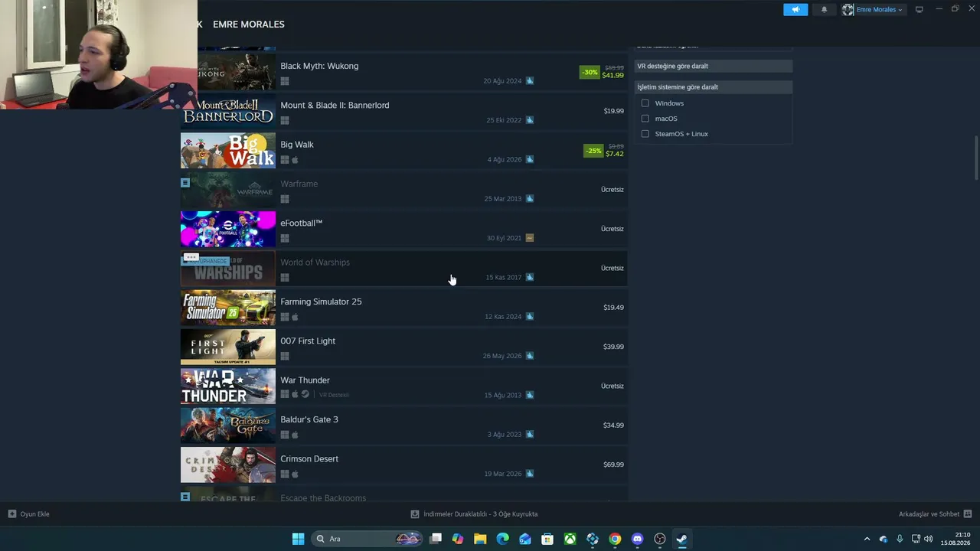980x551 pixels.
Task: Click the Baldur's Gate 3 thumbnail
Action: point(228,426)
